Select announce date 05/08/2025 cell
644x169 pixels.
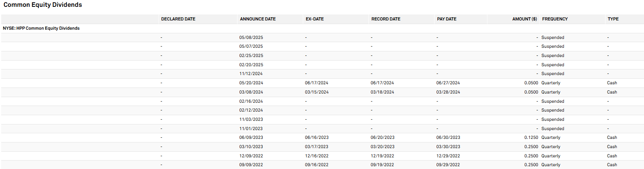[251, 37]
